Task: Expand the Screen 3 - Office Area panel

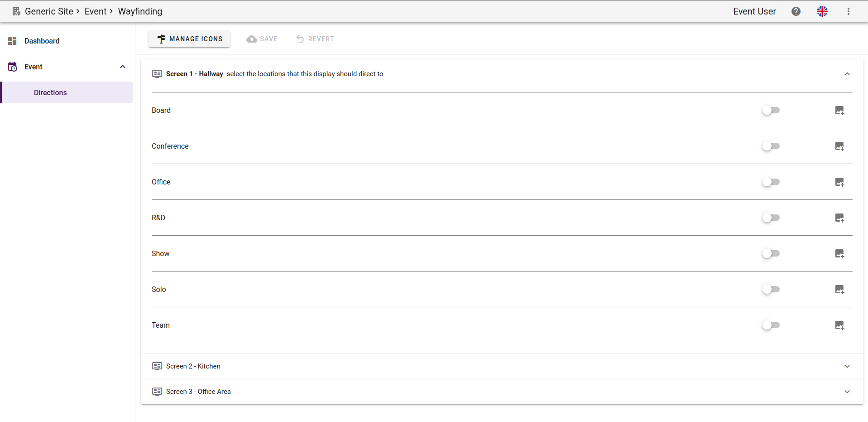Action: 847,392
